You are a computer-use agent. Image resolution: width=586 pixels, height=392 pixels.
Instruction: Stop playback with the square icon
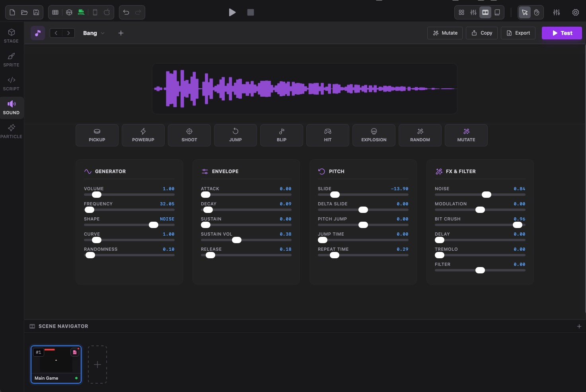click(x=251, y=12)
